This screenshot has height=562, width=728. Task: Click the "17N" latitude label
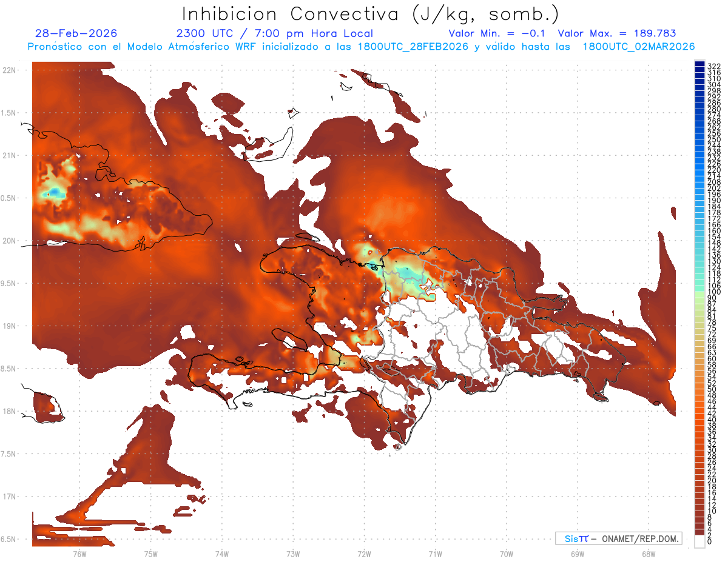9,497
